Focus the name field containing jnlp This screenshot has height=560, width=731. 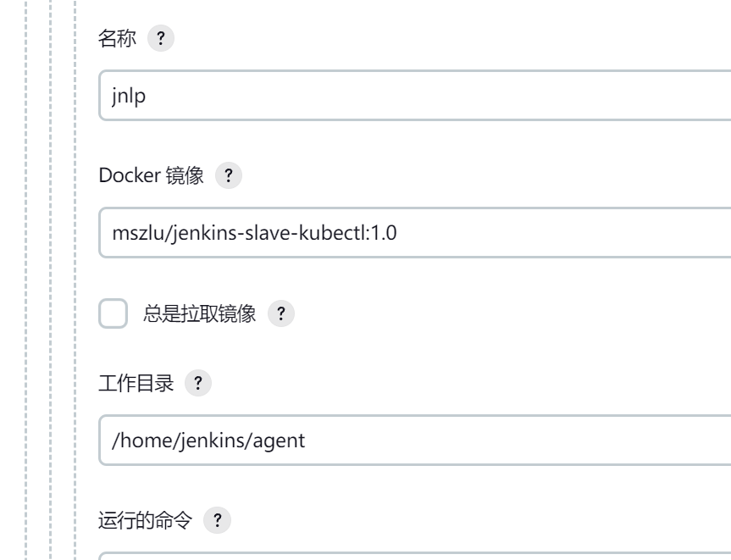pos(414,96)
